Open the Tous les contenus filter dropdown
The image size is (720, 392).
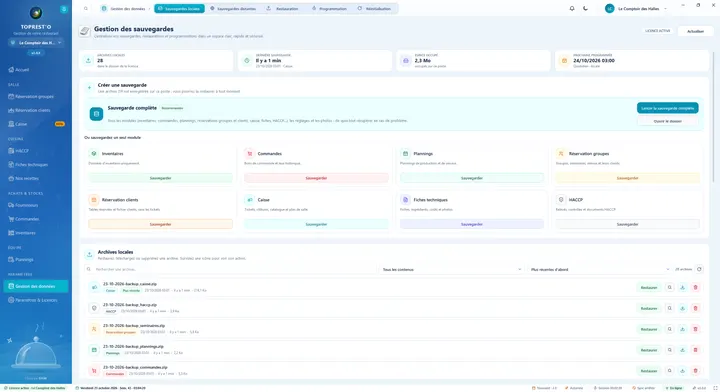[452, 269]
